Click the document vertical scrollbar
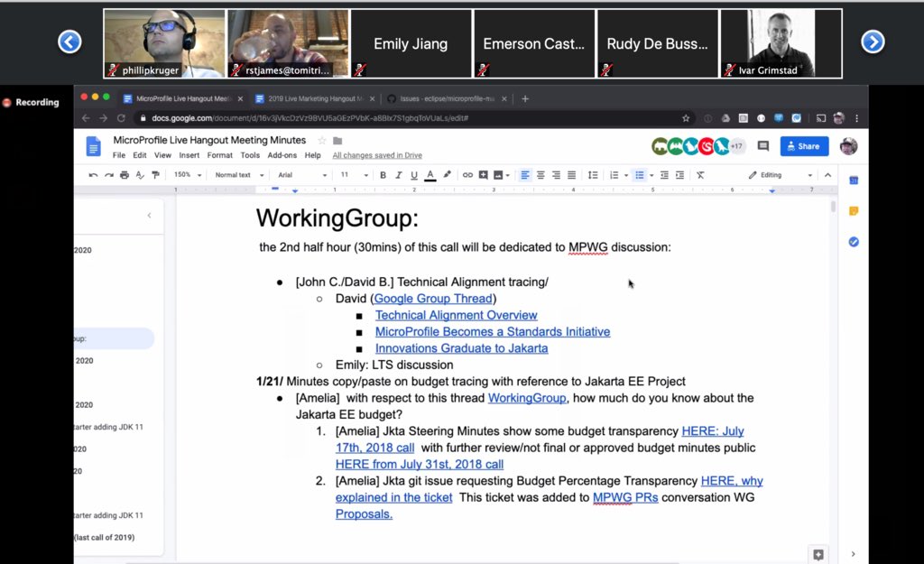924x564 pixels. click(x=833, y=207)
